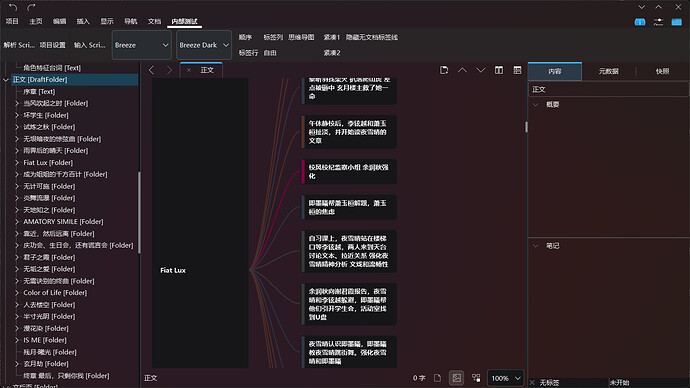Viewport: 690px width, 388px height.
Task: Click the page icon in the footer
Action: click(437, 378)
